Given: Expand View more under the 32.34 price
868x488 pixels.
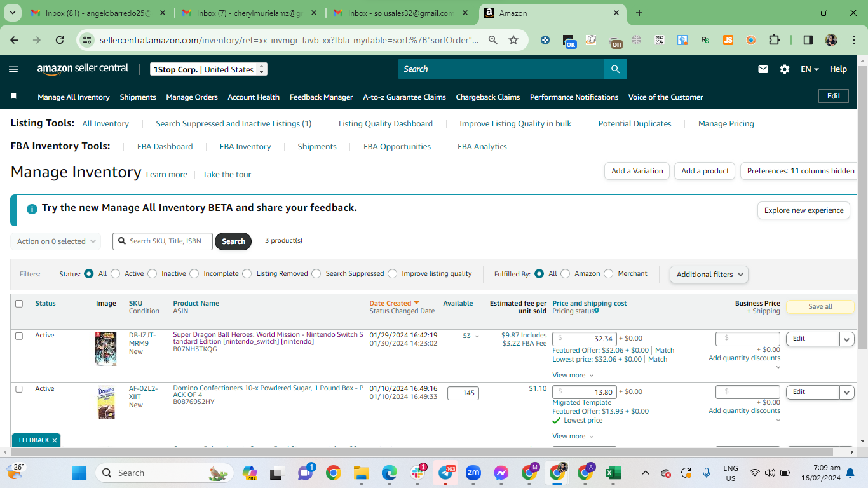Looking at the screenshot, I should point(573,376).
